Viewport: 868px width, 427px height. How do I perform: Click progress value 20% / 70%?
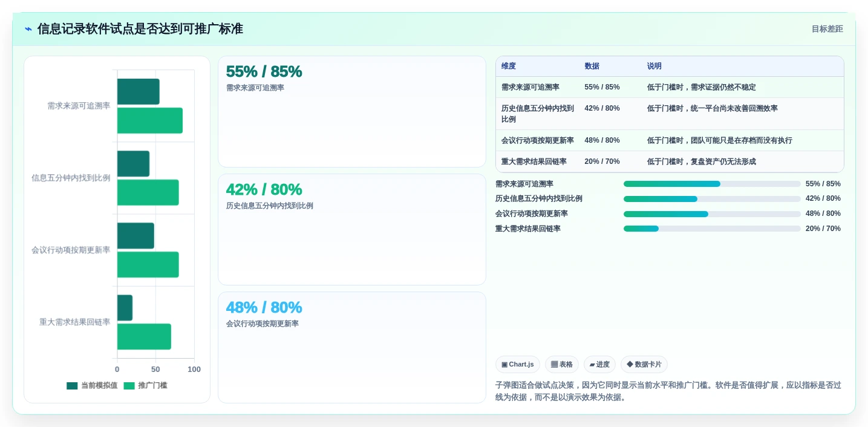pyautogui.click(x=823, y=229)
